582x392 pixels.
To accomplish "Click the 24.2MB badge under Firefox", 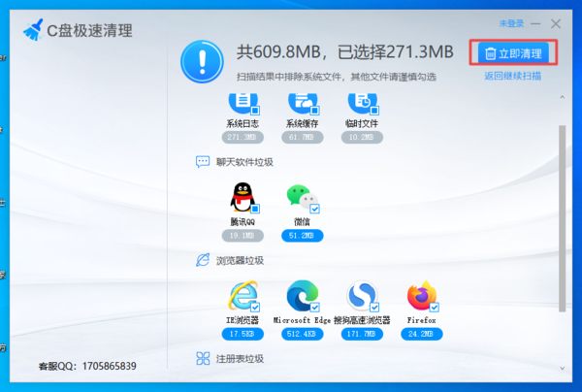I will 422,334.
